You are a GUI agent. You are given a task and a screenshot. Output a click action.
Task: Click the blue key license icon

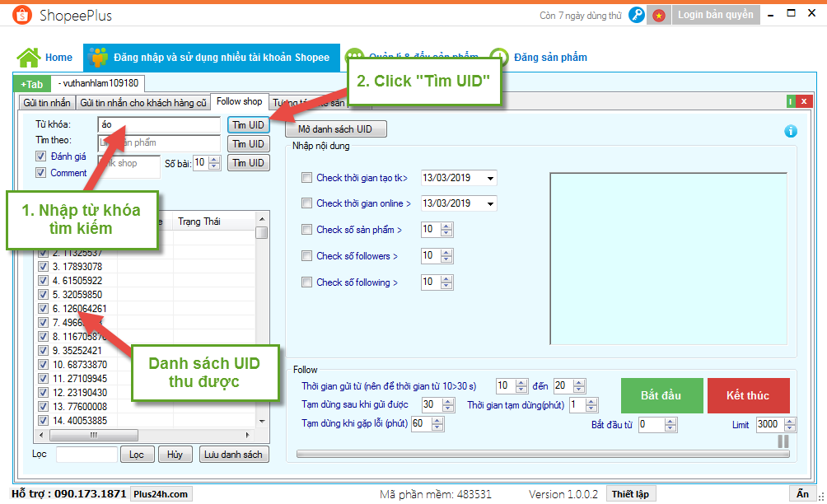pyautogui.click(x=636, y=15)
